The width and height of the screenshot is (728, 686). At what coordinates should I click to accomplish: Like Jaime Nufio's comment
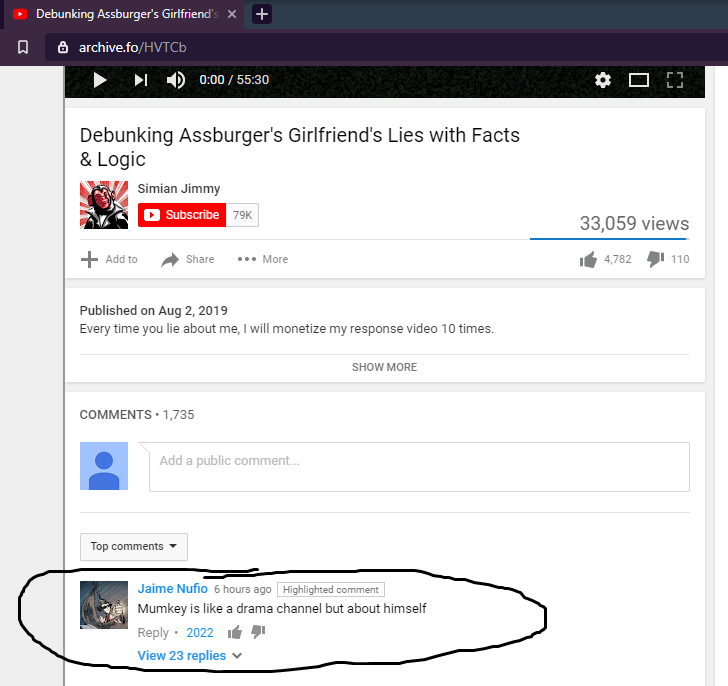(234, 632)
